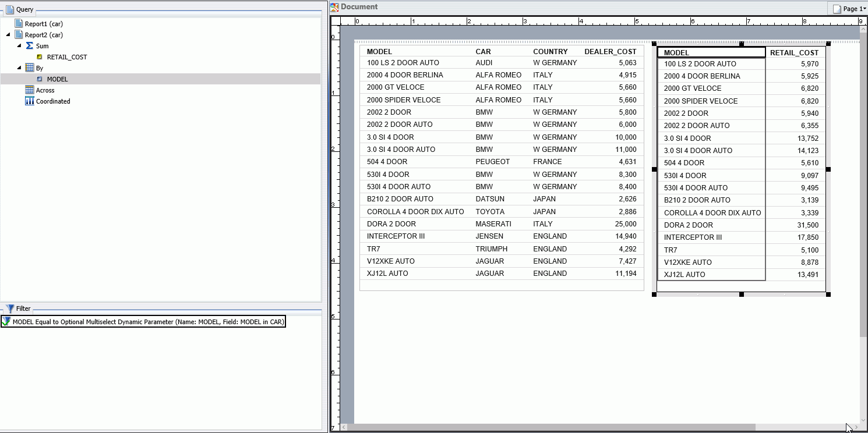
Task: Click the Coordinated report icon
Action: pos(30,101)
